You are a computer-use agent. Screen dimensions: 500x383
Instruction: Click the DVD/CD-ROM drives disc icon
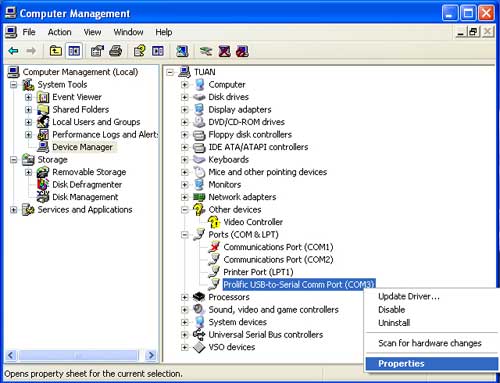[x=199, y=122]
